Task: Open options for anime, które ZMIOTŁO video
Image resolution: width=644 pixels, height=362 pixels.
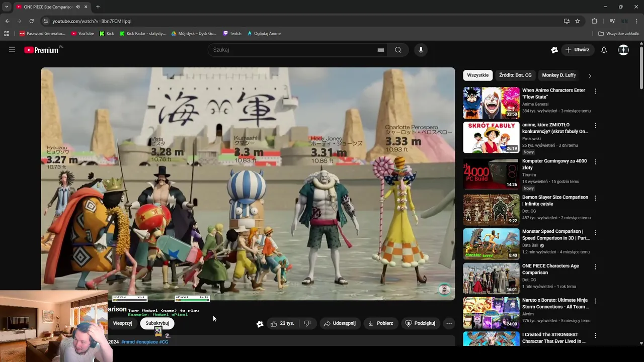Action: [x=595, y=126]
